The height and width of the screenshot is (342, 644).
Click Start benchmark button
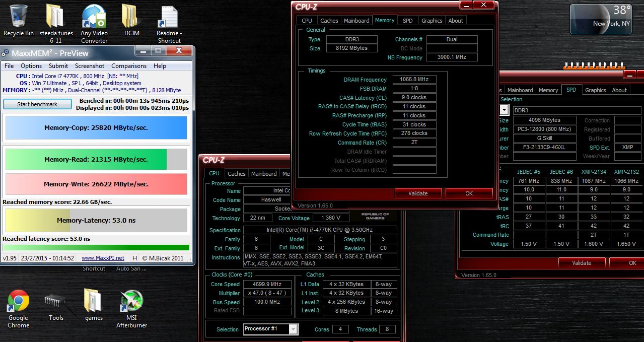coord(37,104)
